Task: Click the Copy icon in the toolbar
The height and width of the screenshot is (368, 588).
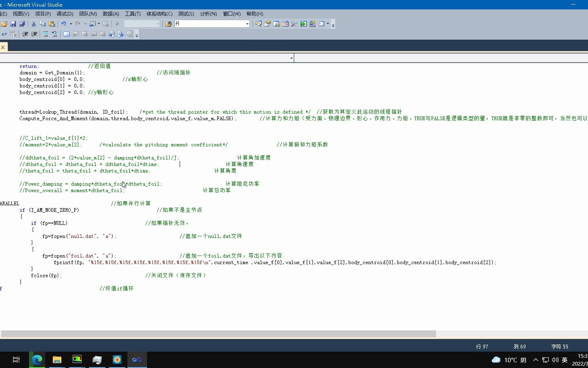Action: (42, 24)
